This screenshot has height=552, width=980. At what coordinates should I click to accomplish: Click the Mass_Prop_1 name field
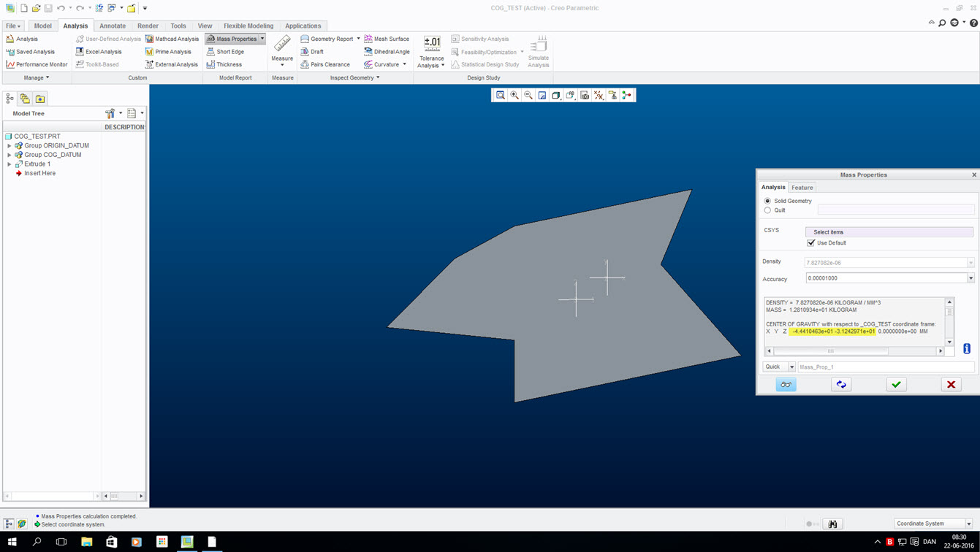tap(886, 367)
